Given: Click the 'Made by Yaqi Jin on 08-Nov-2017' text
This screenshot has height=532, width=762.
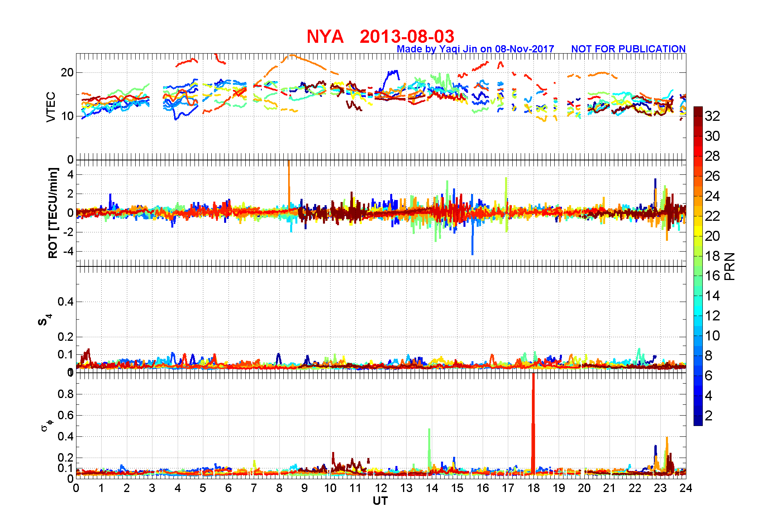Looking at the screenshot, I should coord(475,49).
